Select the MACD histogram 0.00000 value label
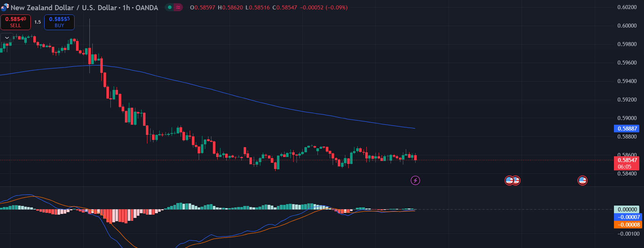The image size is (644, 248). coord(627,209)
